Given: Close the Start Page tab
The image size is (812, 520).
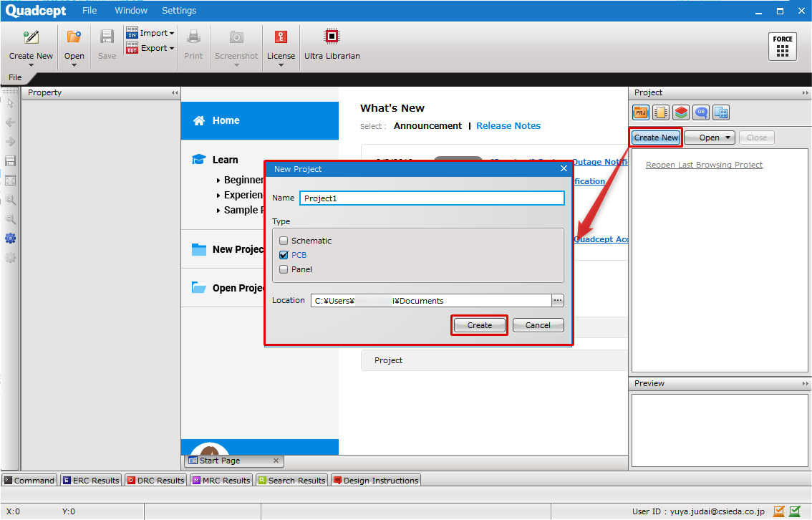Looking at the screenshot, I should tap(276, 461).
